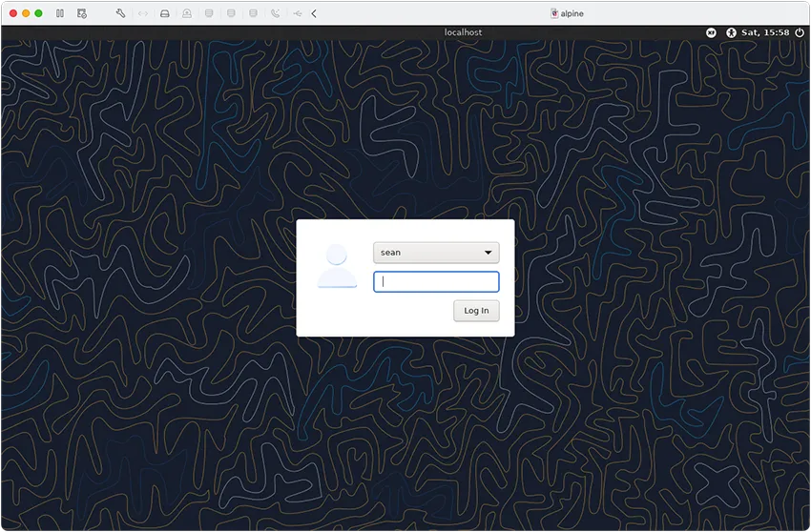Click the toolbar icon right of the drive image icon
Viewport: 811px width, 532px height.
coord(187,13)
